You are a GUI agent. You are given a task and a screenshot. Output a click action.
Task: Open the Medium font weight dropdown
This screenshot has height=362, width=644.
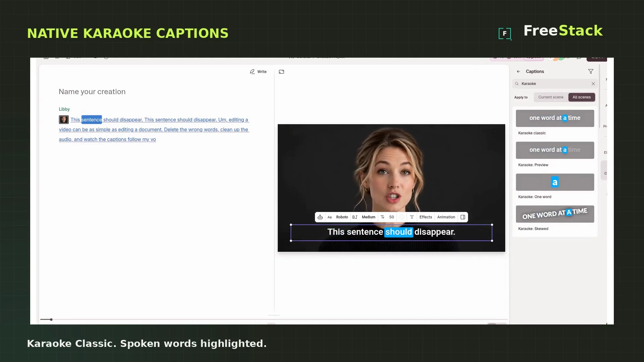coord(369,217)
